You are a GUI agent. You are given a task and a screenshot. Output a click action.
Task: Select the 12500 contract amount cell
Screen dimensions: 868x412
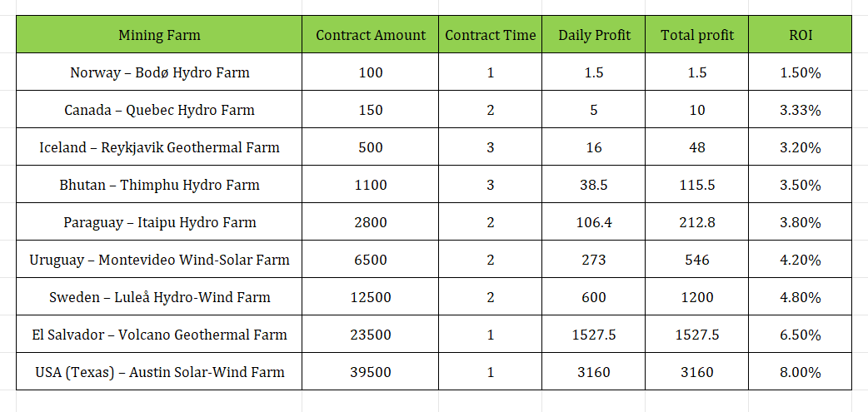(371, 297)
